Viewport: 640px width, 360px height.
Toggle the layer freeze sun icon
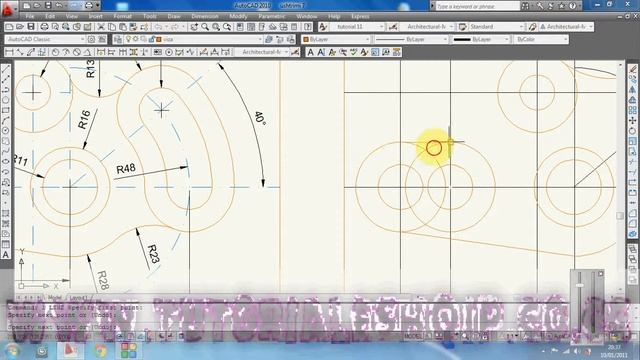coord(136,39)
